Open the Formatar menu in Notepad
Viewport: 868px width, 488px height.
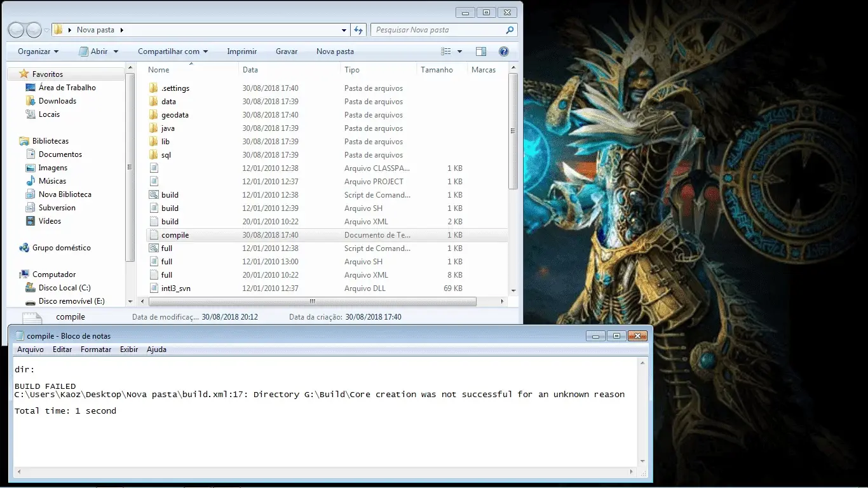(x=96, y=349)
